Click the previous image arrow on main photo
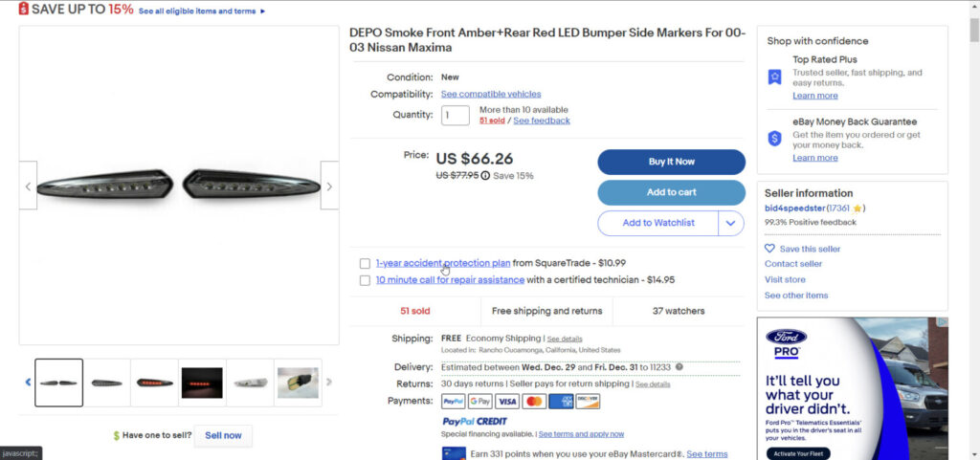980x460 pixels. click(x=28, y=187)
